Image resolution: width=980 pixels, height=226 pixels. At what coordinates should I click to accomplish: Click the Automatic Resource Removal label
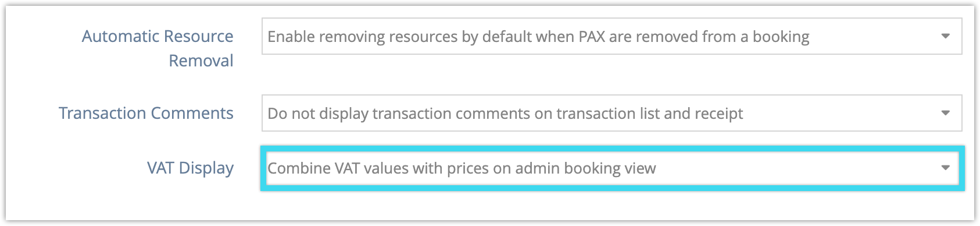tap(158, 48)
